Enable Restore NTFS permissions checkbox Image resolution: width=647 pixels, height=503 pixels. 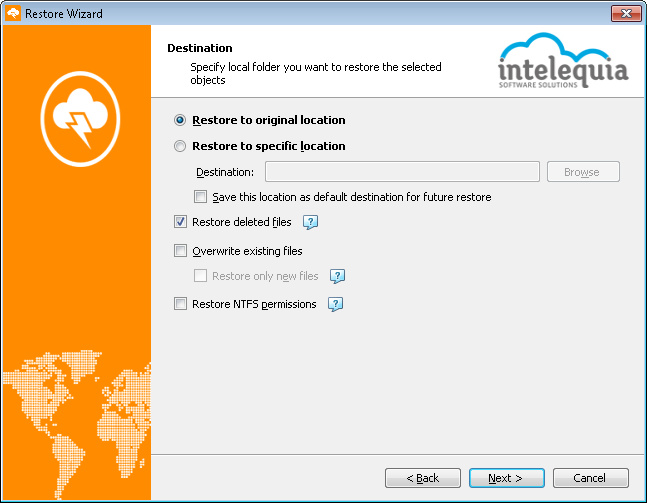(x=180, y=304)
